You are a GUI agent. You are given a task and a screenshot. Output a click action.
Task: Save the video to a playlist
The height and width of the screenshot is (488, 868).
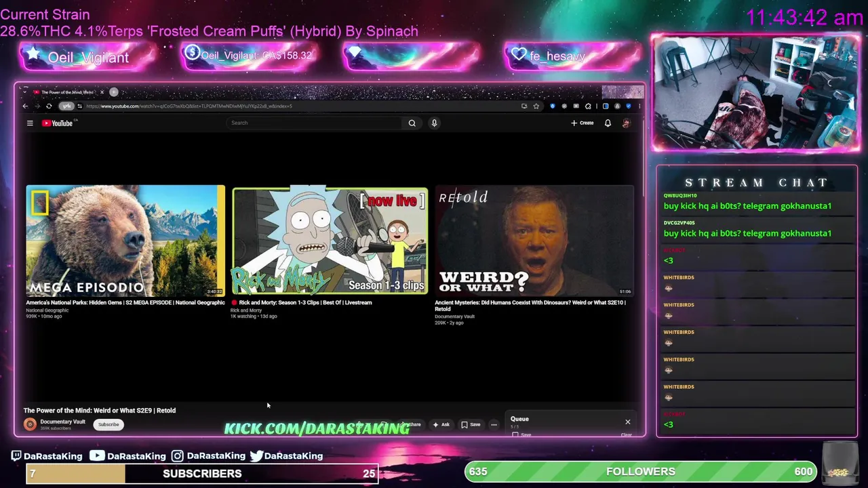471,424
